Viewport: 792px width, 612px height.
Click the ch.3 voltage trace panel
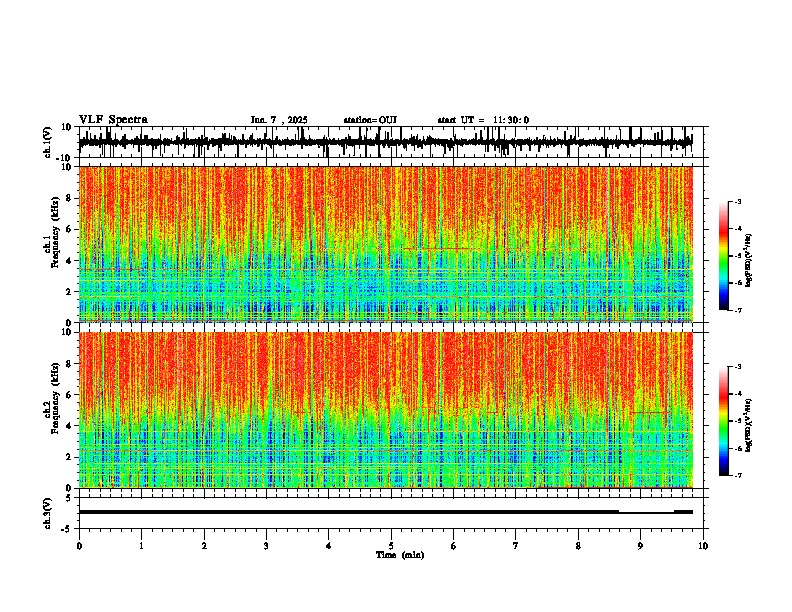pyautogui.click(x=391, y=513)
